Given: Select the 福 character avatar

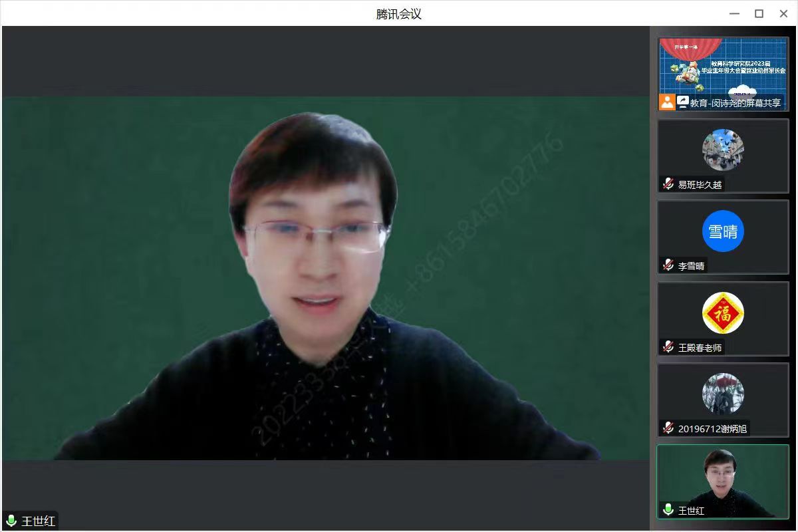Looking at the screenshot, I should pos(723,313).
